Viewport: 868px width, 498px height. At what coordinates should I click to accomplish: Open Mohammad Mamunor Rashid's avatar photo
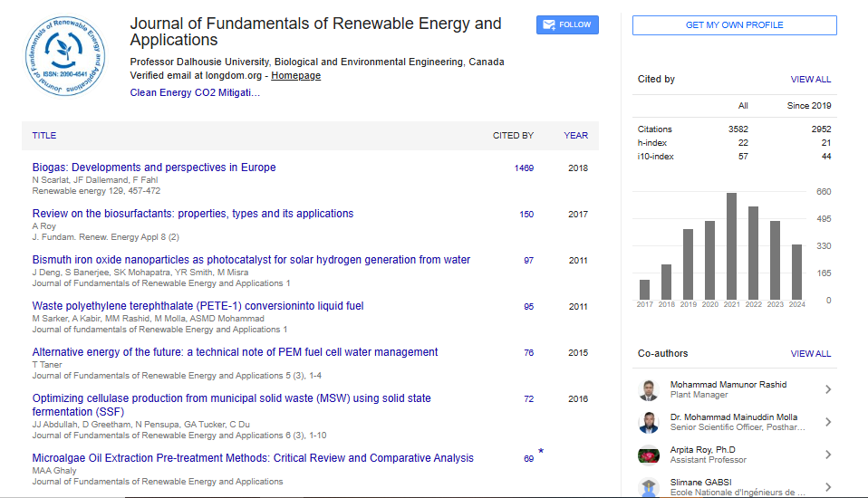coord(647,390)
